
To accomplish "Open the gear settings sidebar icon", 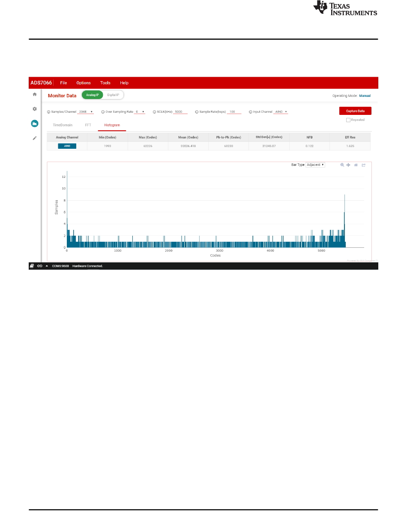I will tap(35, 109).
